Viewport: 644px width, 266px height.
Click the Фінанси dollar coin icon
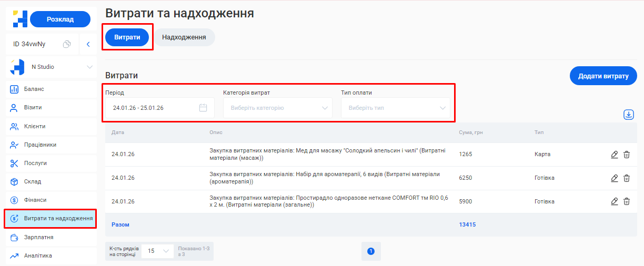[x=15, y=200]
